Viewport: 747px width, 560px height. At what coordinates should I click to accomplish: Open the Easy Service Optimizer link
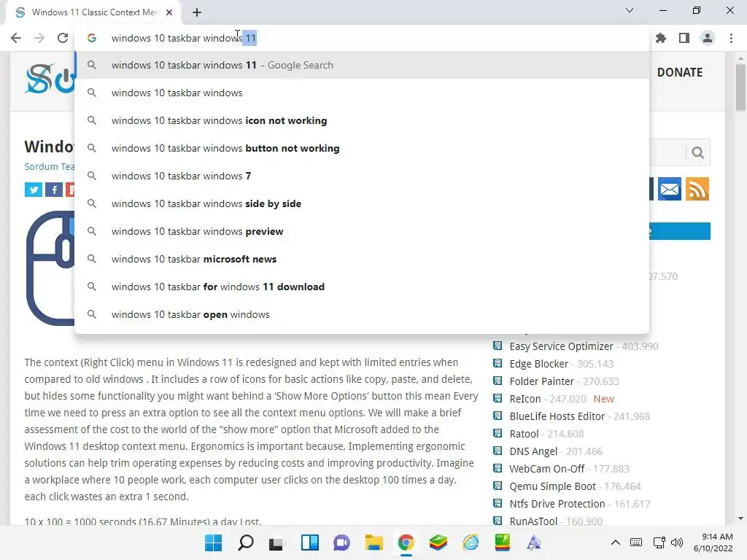click(x=561, y=346)
